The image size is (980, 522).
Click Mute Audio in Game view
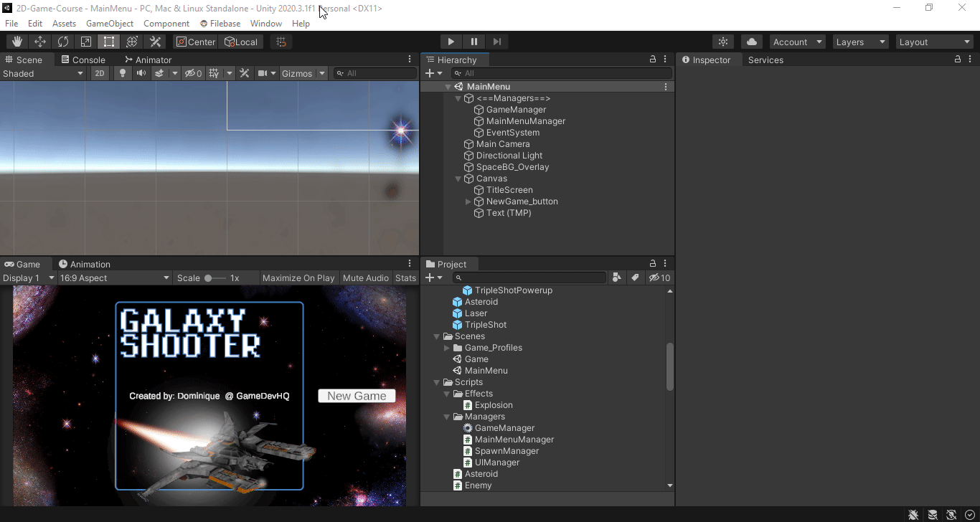366,277
